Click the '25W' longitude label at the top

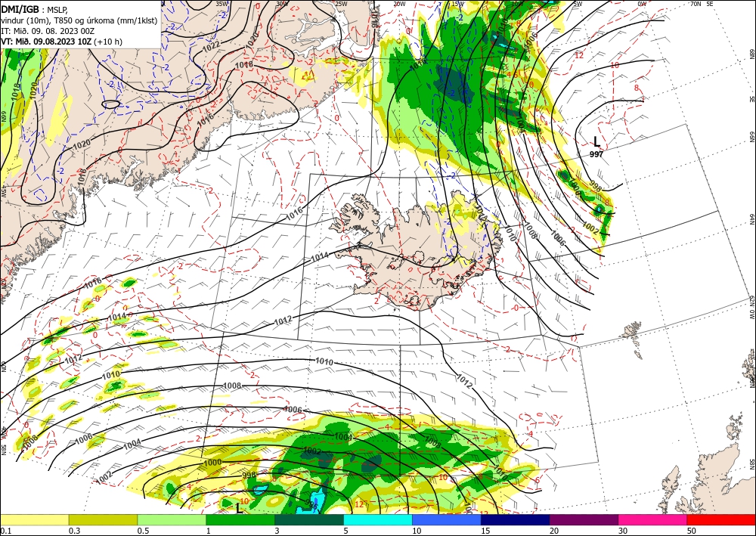[341, 4]
